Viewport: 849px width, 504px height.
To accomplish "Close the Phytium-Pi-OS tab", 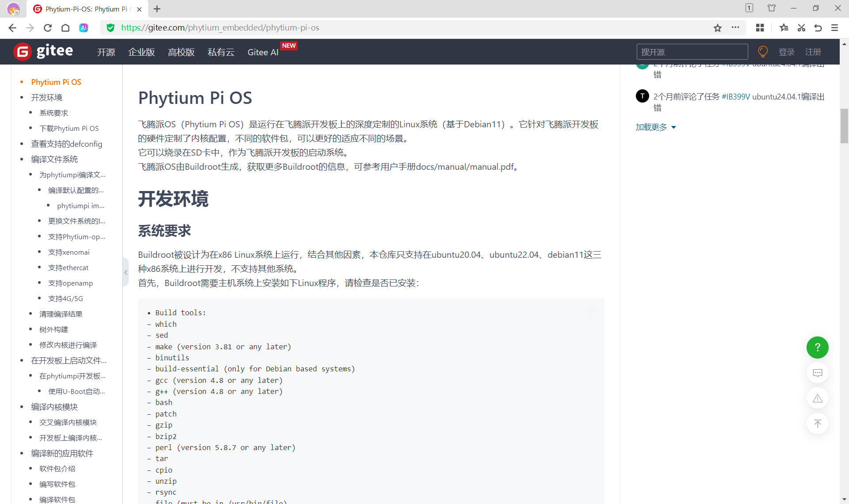I will (x=139, y=9).
